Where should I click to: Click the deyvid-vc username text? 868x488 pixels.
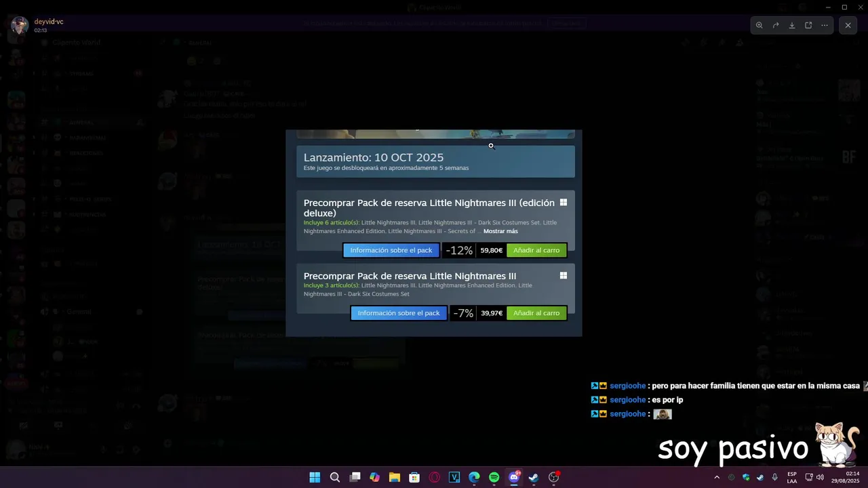point(49,22)
